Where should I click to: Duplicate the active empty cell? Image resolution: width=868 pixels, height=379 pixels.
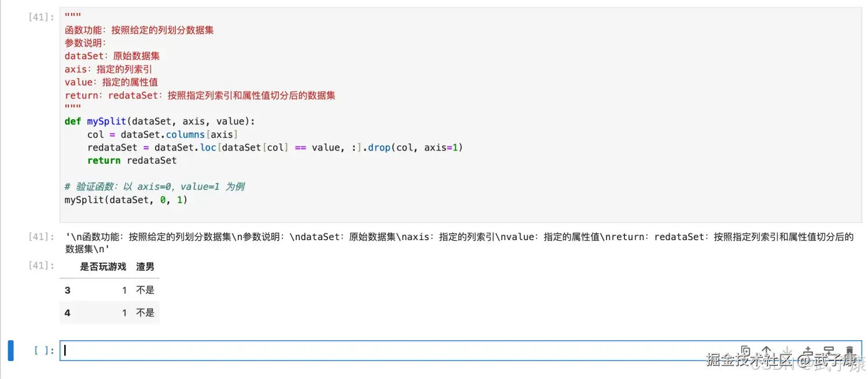[x=745, y=351]
